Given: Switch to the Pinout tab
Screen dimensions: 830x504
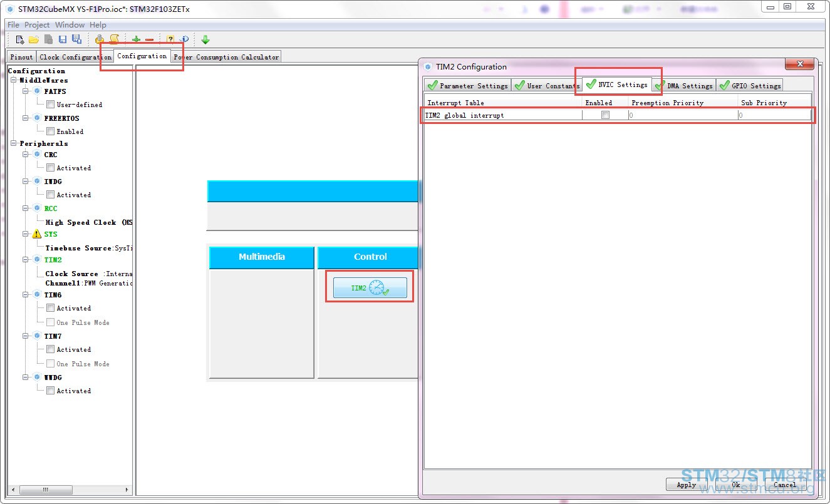Looking at the screenshot, I should pos(21,57).
